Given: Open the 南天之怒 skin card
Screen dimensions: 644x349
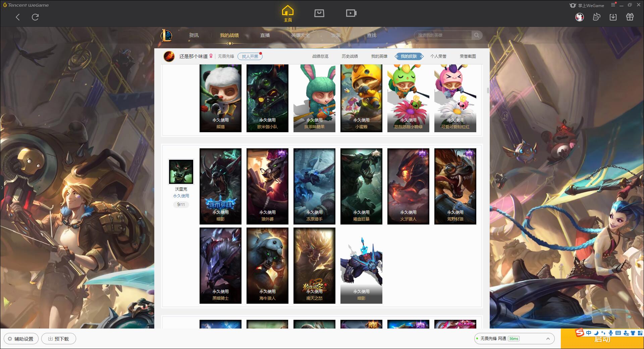Looking at the screenshot, I should pos(314,265).
